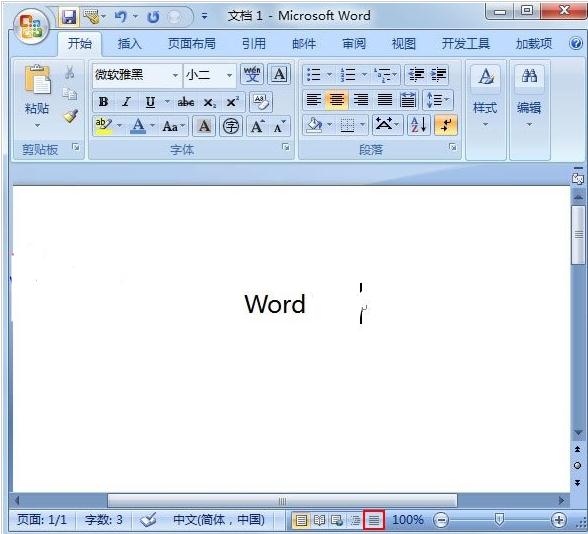This screenshot has width=588, height=534.
Task: Justify text on both sides
Action: 384,100
